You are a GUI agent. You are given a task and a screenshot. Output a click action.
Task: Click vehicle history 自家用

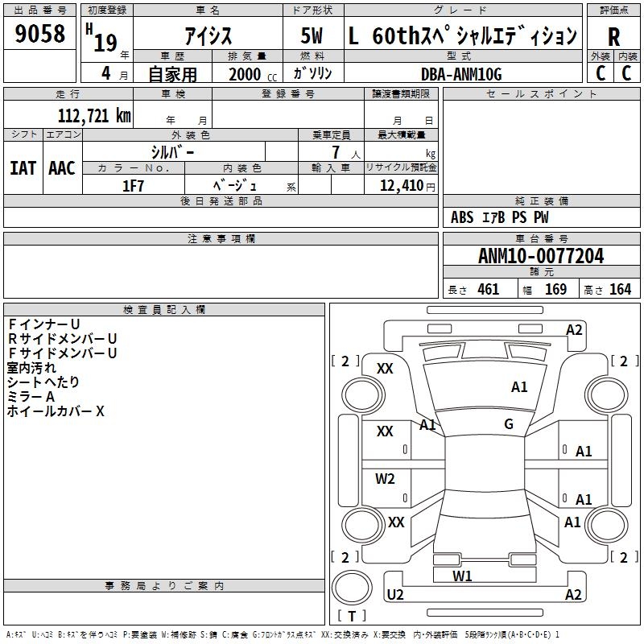172,74
